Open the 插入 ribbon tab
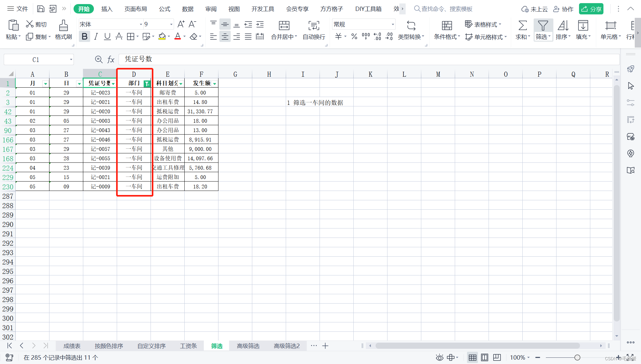 tap(107, 9)
